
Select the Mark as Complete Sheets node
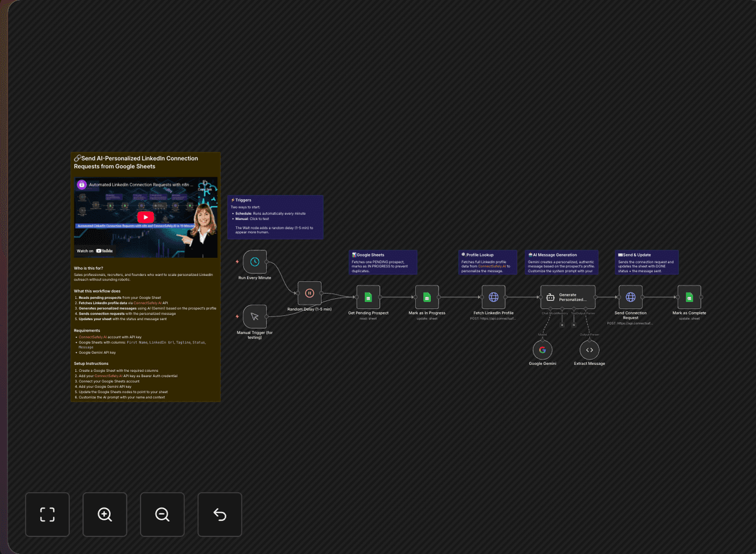[x=689, y=297]
